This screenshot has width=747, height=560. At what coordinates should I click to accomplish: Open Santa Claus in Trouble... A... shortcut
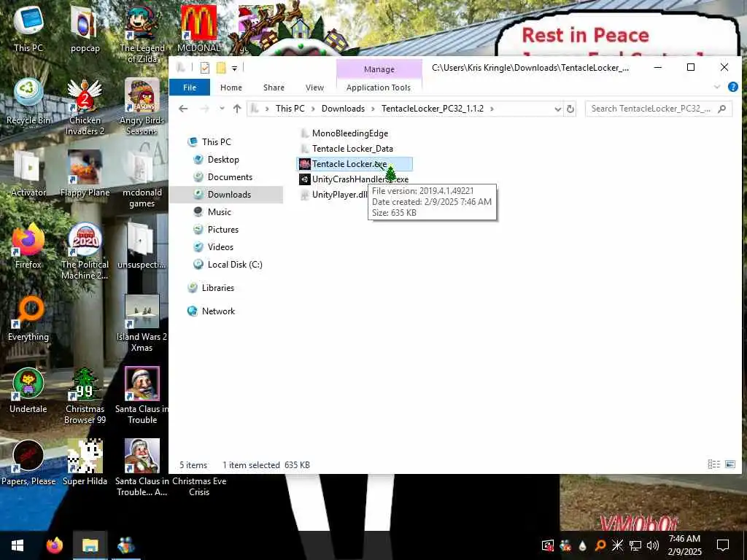pyautogui.click(x=142, y=469)
